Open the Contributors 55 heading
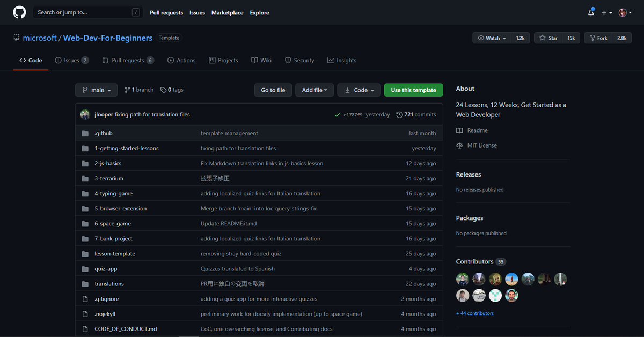644x337 pixels. pos(481,261)
